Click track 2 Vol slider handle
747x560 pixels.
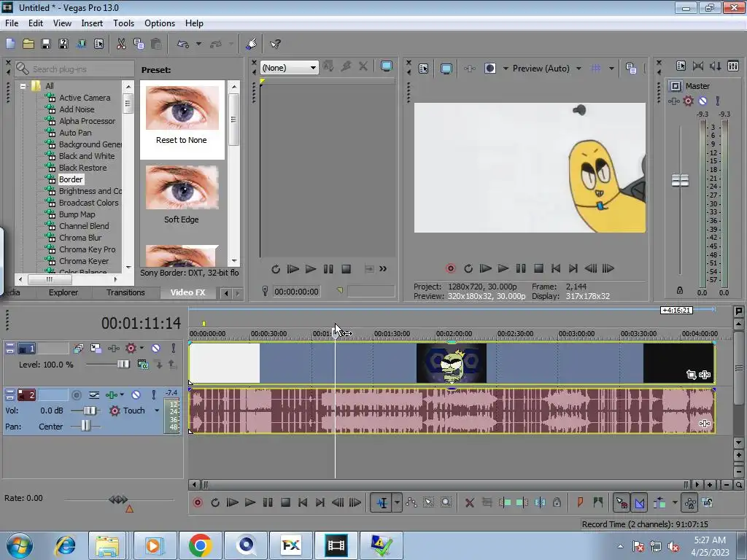90,411
